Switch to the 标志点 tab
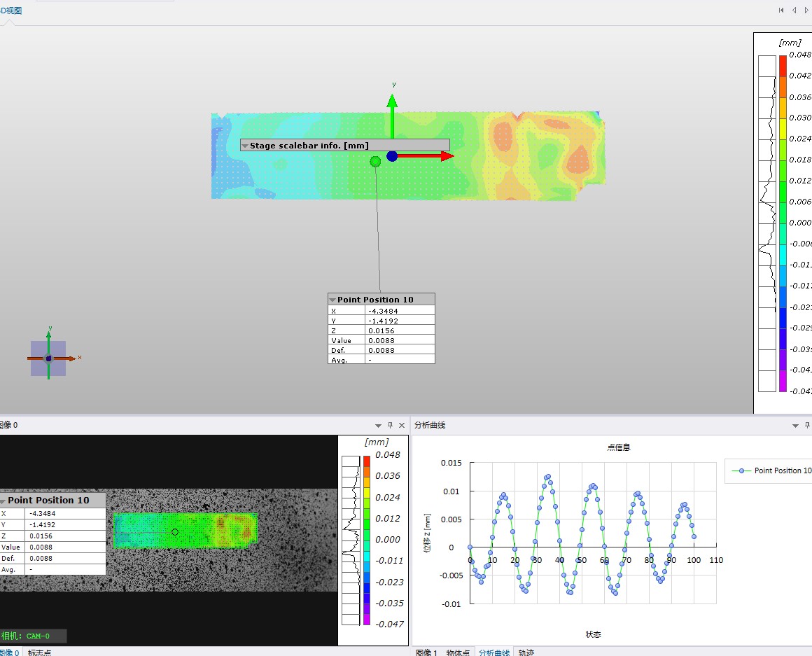The image size is (812, 656). (39, 652)
